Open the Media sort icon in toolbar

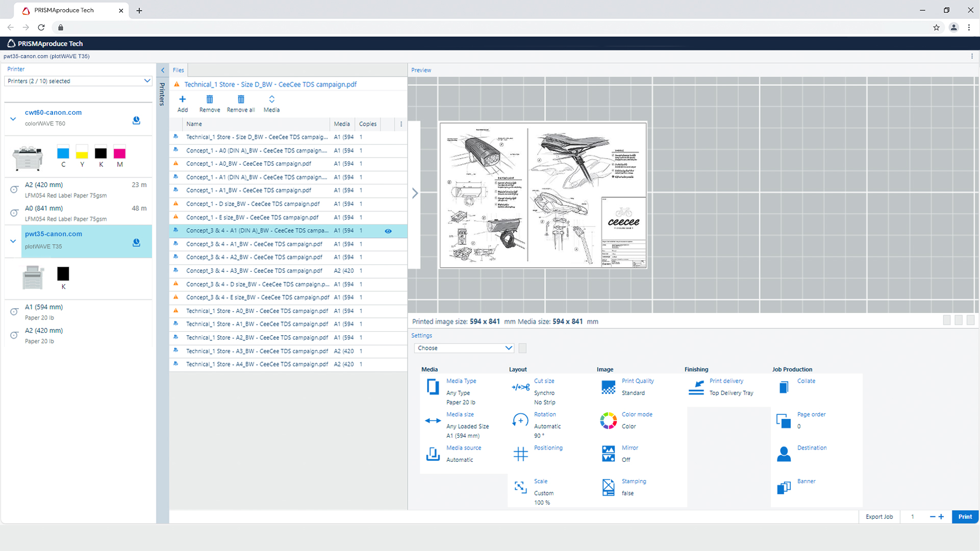pyautogui.click(x=271, y=99)
